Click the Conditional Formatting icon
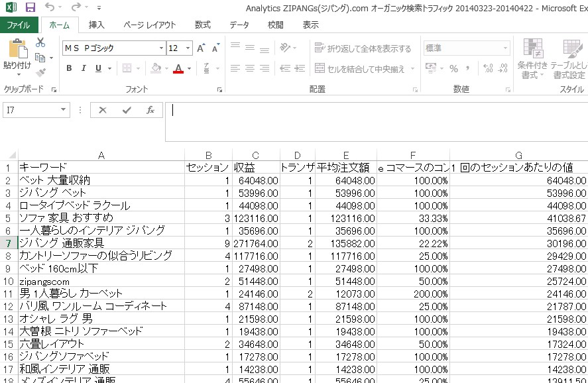The width and height of the screenshot is (588, 383). (x=532, y=58)
